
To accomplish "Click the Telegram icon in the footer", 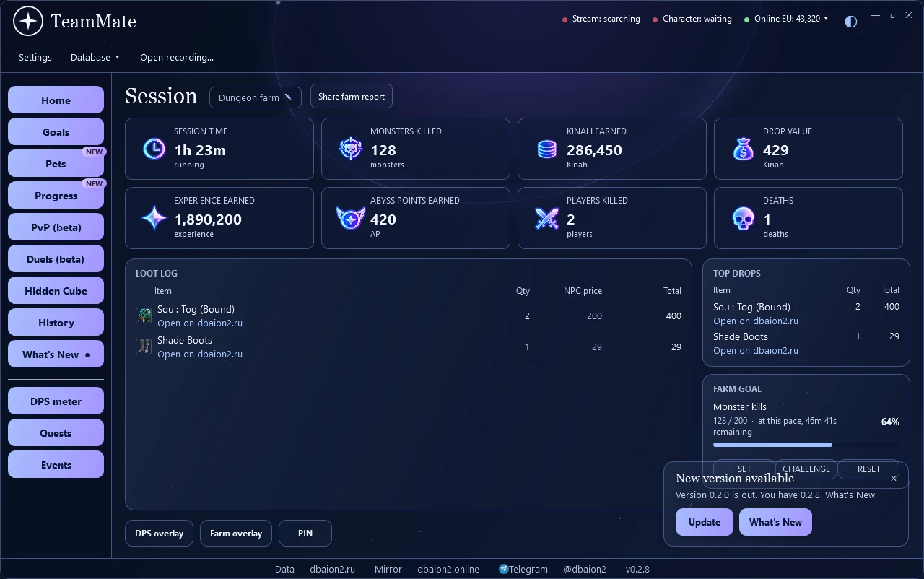I will (x=503, y=569).
